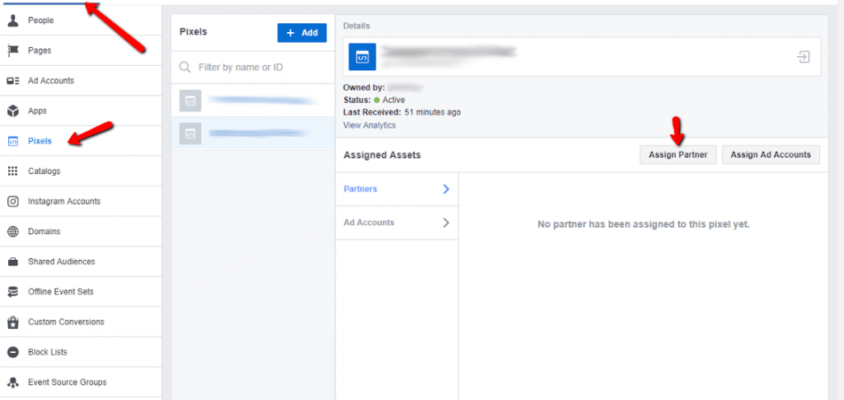Viewport: 844px width, 400px height.
Task: Click the Custom Conversions icon
Action: pyautogui.click(x=14, y=322)
